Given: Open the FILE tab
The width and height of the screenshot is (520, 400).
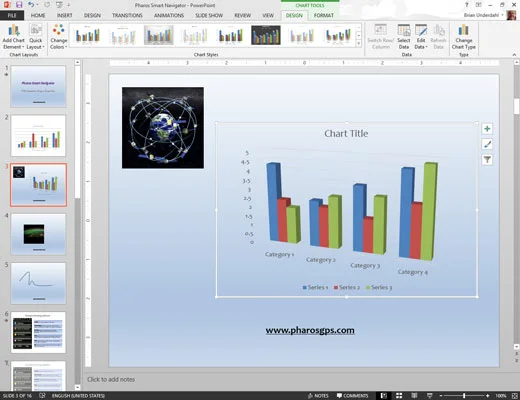Looking at the screenshot, I should point(12,15).
